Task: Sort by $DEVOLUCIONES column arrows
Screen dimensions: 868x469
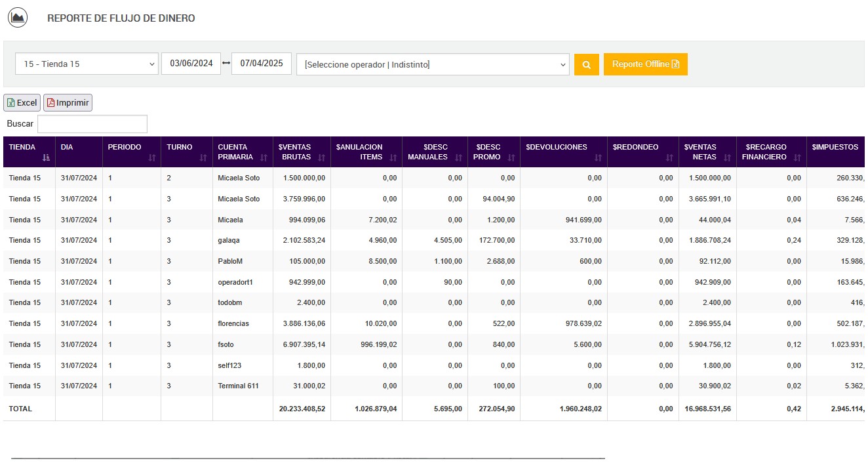Action: [x=598, y=157]
